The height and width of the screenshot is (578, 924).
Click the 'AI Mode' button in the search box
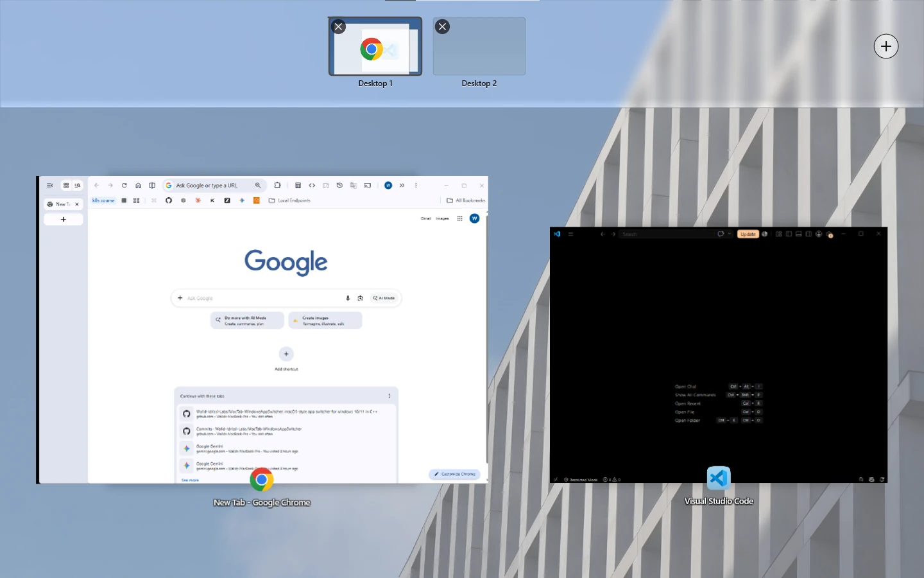pos(384,298)
